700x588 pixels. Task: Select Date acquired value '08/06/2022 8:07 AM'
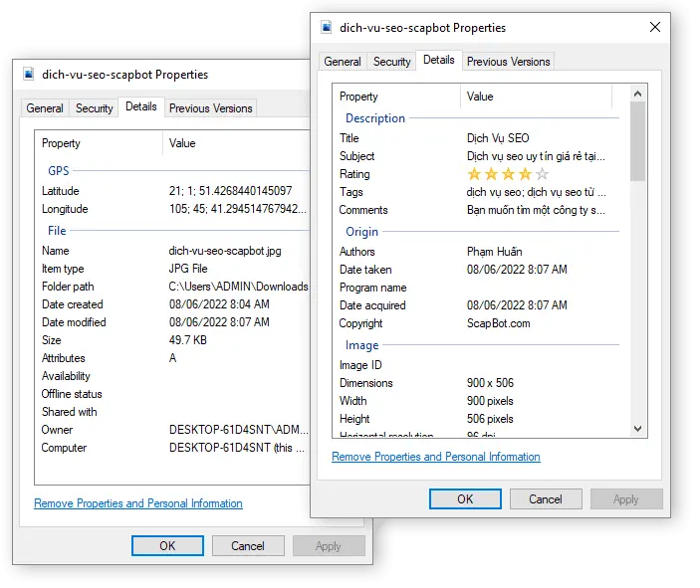click(x=517, y=305)
